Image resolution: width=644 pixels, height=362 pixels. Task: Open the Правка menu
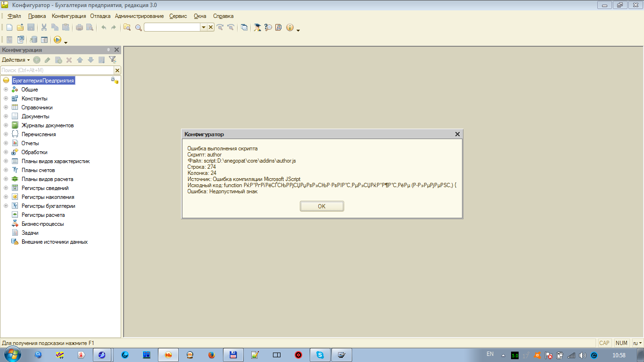[37, 16]
